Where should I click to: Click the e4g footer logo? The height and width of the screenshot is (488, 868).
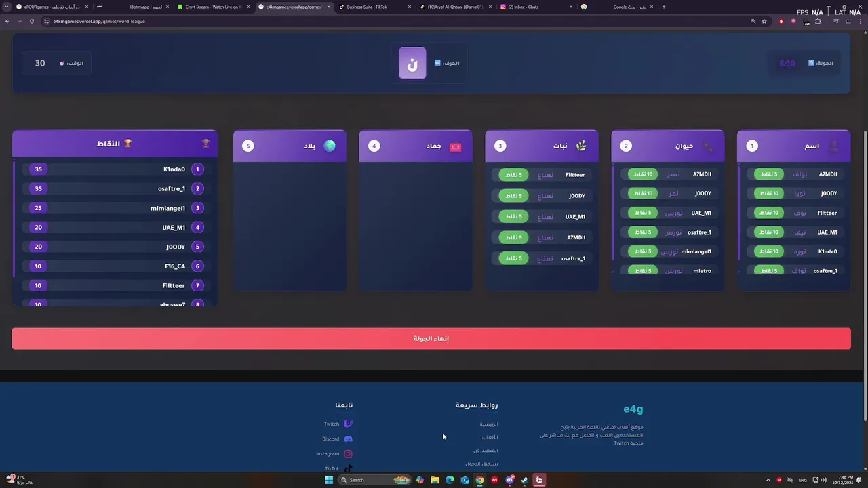point(633,409)
